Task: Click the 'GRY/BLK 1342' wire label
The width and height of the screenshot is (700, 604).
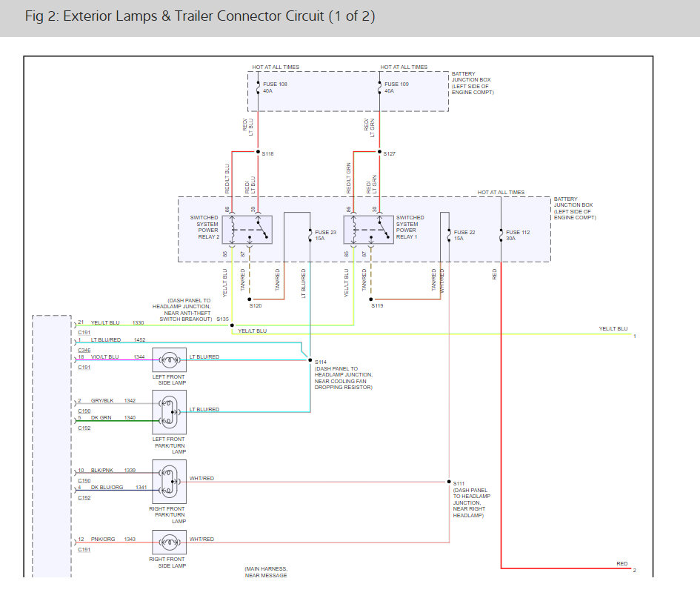Action: point(113,401)
